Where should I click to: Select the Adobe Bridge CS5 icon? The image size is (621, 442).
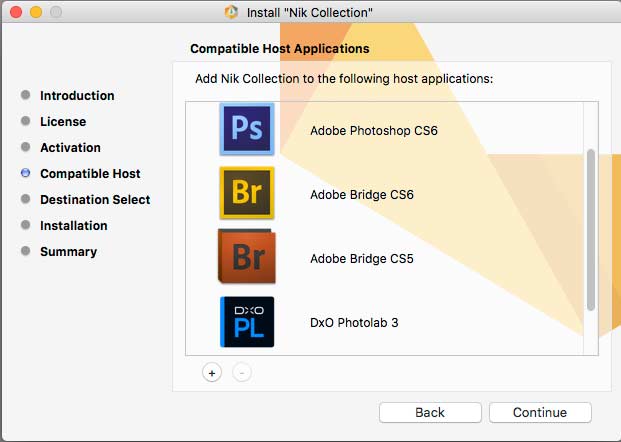(247, 256)
